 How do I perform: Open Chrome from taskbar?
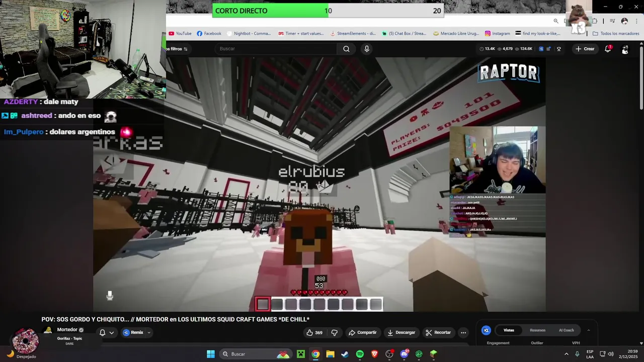pos(315,354)
